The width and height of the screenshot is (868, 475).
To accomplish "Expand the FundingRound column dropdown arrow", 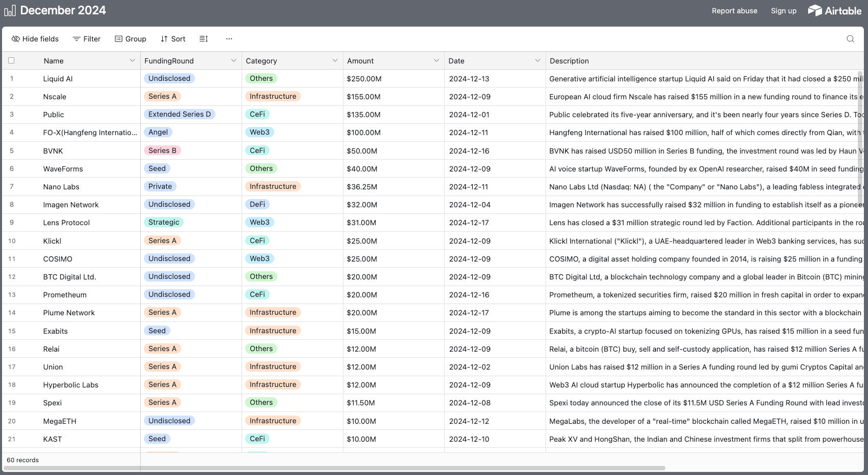I will pos(233,60).
